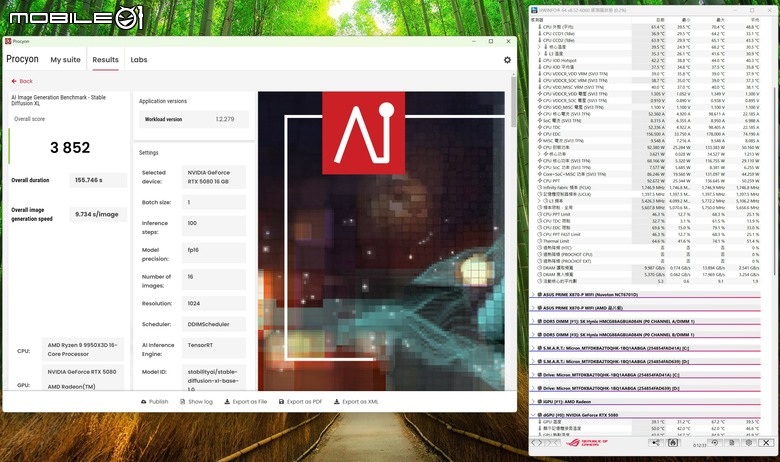Screen dimensions: 780x462
Task: Expand DDR5 DIMM [#1] SK Hynix group
Action: 533,321
